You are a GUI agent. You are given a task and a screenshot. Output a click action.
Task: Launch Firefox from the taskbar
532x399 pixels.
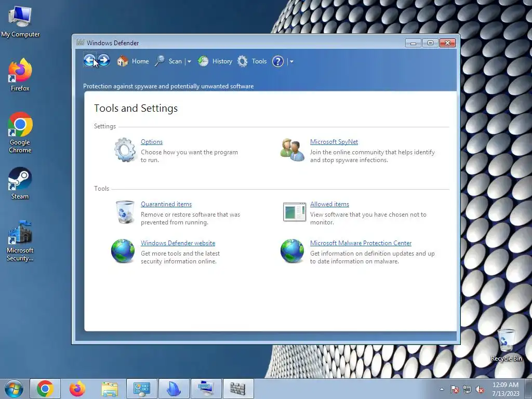77,389
